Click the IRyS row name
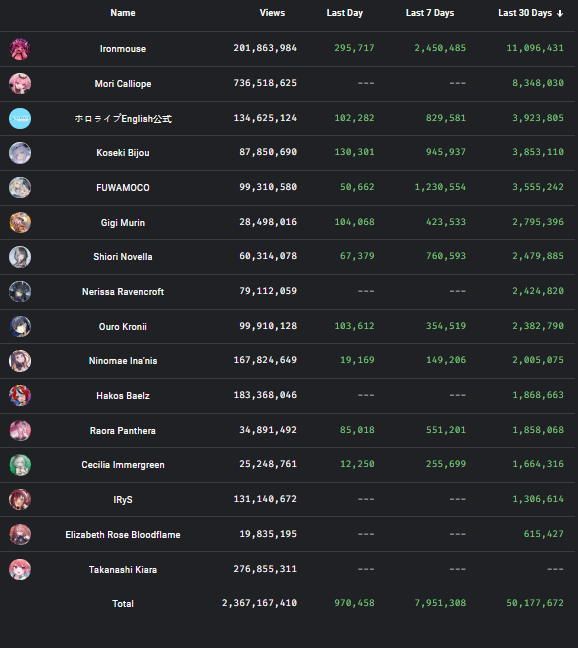The image size is (578, 648). click(x=123, y=500)
